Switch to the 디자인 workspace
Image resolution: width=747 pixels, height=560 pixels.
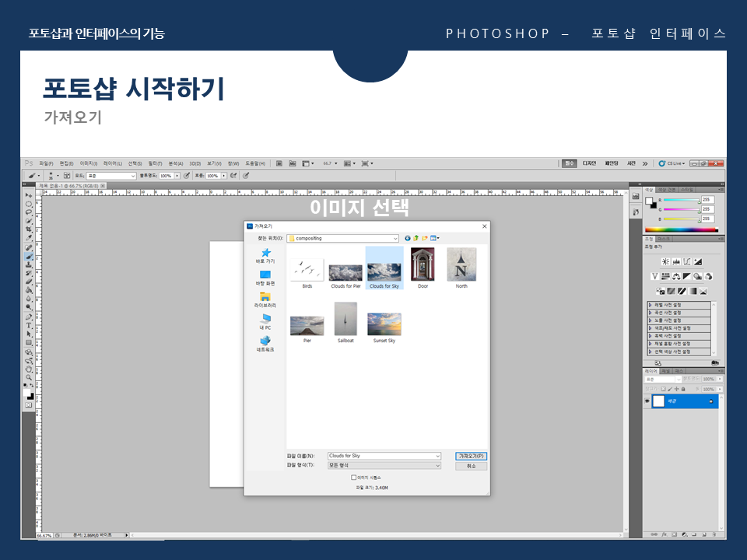pyautogui.click(x=589, y=163)
